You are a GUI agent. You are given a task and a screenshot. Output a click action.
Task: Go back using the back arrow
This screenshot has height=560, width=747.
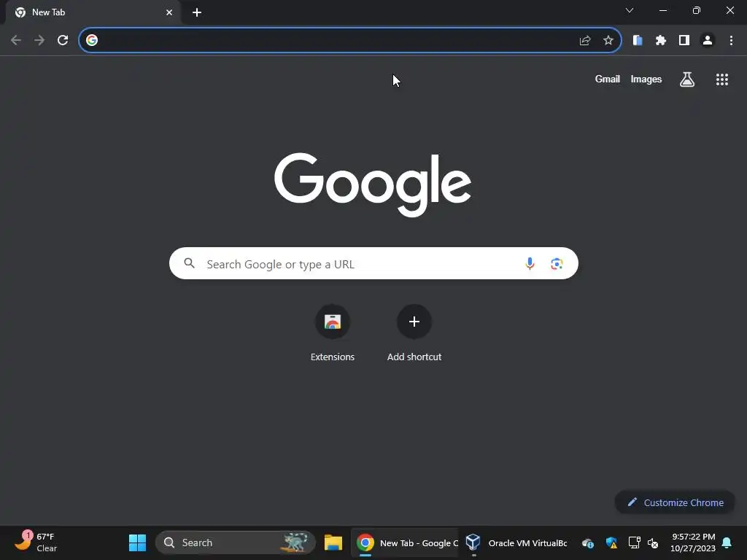pyautogui.click(x=16, y=41)
